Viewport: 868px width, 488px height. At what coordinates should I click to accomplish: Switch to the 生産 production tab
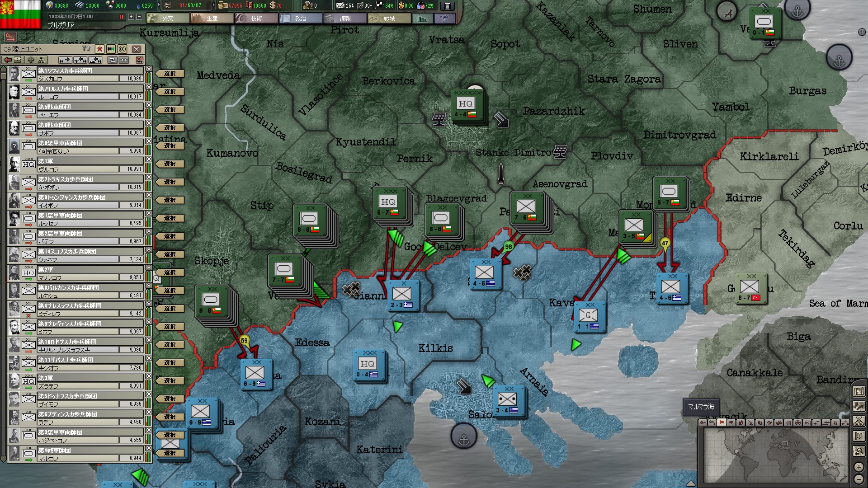[212, 19]
